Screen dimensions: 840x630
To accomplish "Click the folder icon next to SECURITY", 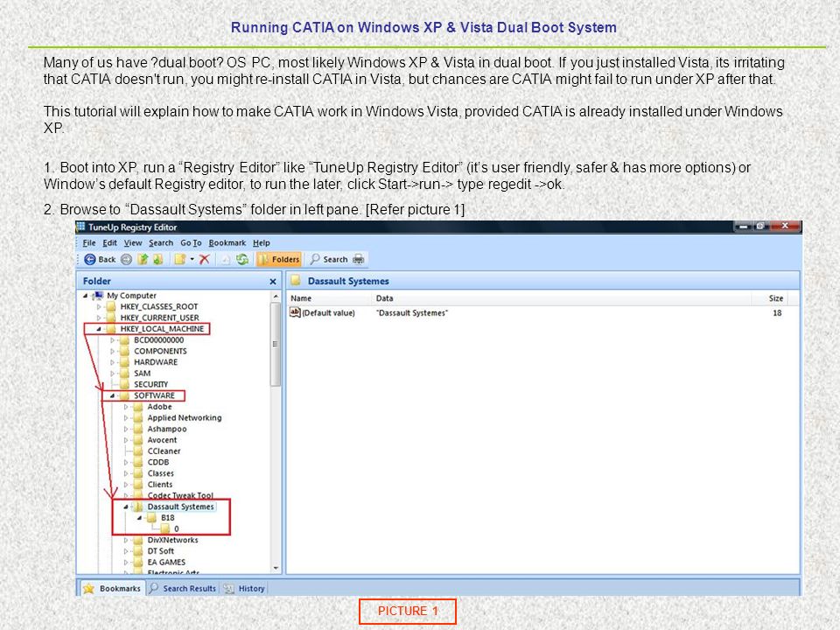I will [124, 385].
